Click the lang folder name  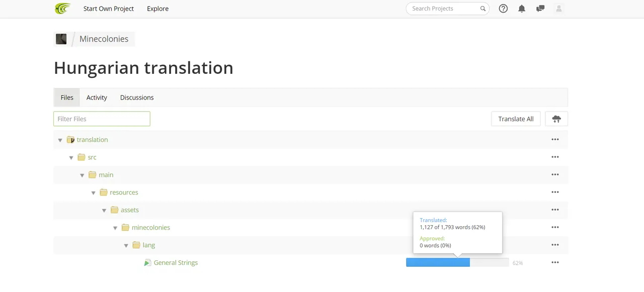[149, 245]
